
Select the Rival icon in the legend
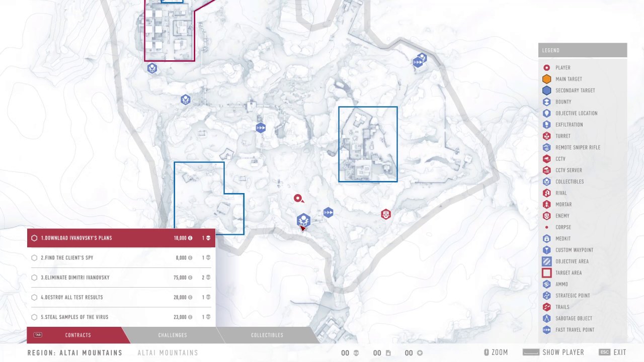(547, 193)
